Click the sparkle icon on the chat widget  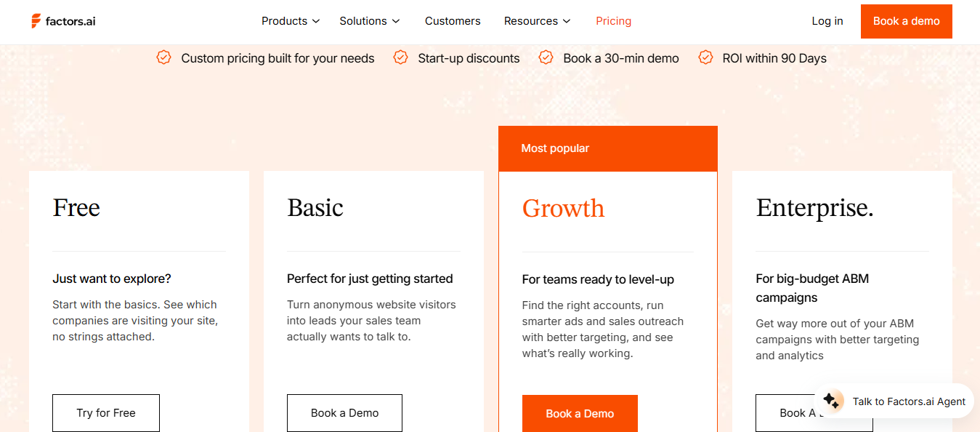830,401
